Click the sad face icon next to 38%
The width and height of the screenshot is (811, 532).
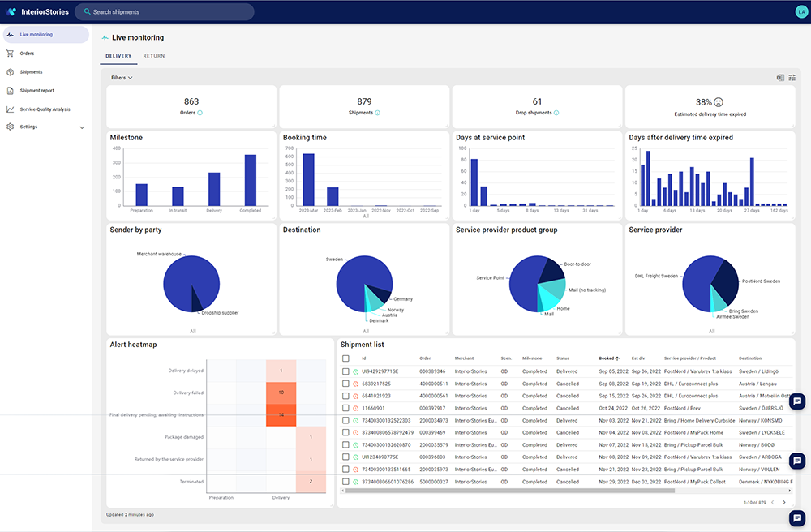coord(719,102)
